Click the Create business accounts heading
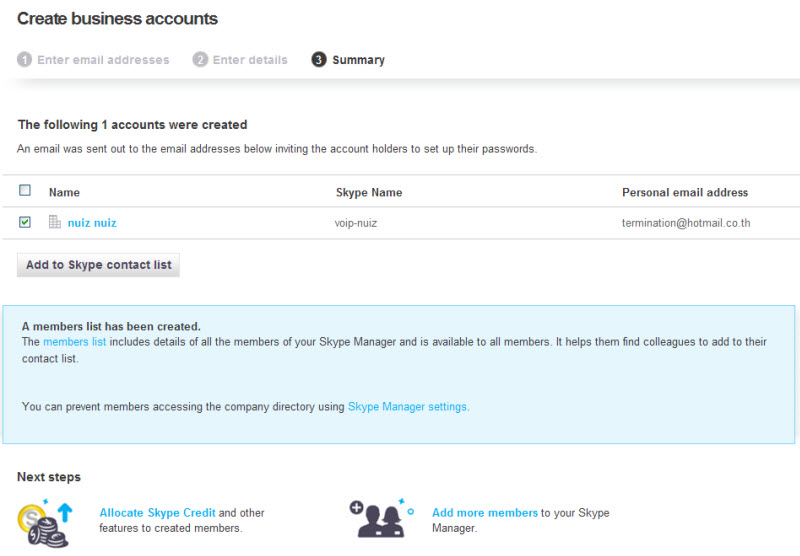800x556 pixels. [117, 19]
